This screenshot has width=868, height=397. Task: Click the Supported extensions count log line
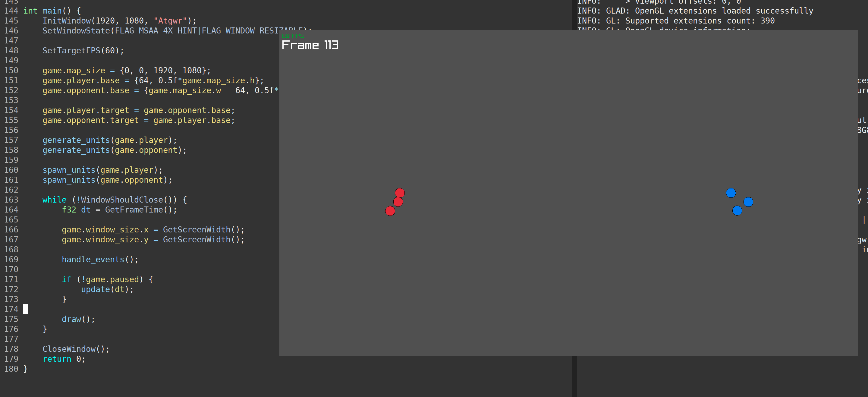click(676, 21)
